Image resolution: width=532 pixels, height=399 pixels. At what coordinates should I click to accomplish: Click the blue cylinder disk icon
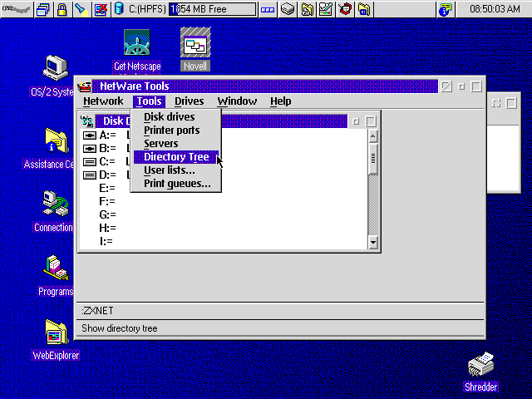point(119,9)
